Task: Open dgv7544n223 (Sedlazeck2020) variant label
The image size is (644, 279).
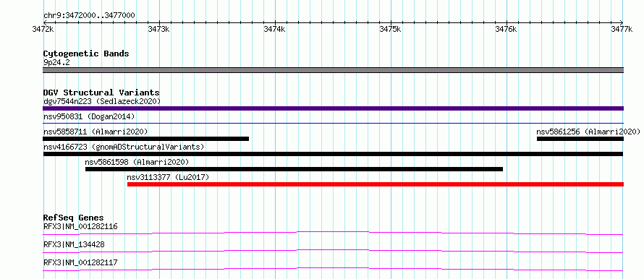Action: coord(102,101)
